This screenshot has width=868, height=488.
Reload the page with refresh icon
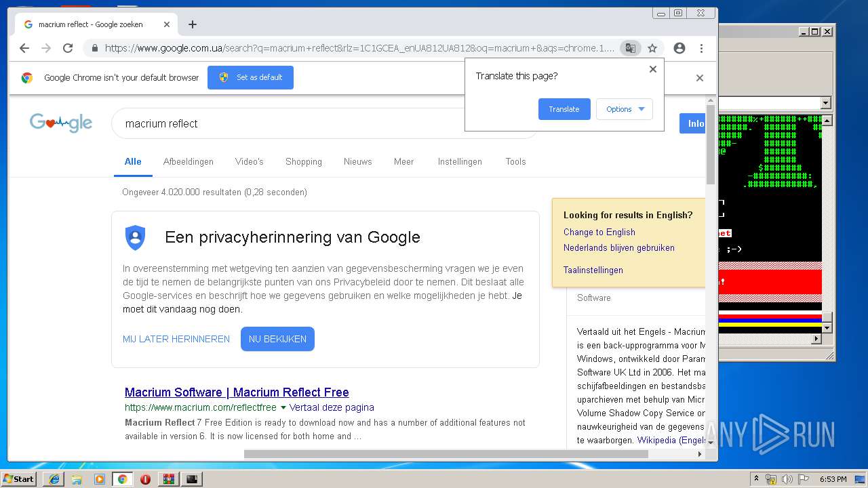point(68,48)
